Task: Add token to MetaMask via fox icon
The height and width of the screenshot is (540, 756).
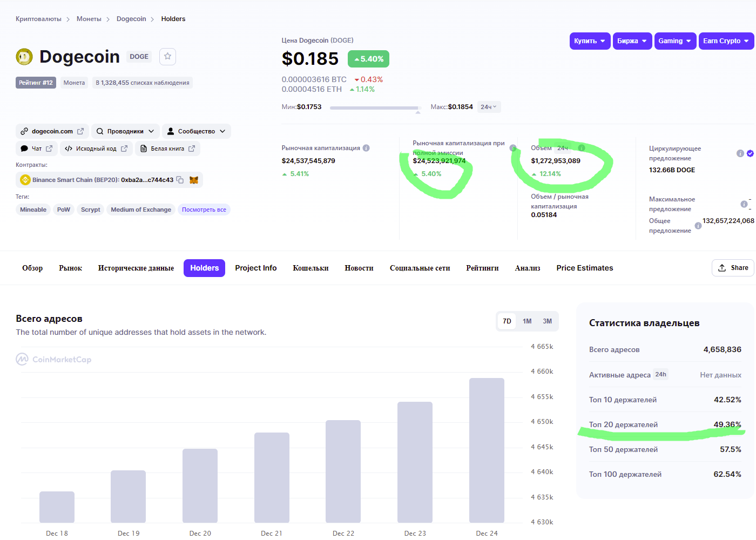Action: pyautogui.click(x=194, y=180)
